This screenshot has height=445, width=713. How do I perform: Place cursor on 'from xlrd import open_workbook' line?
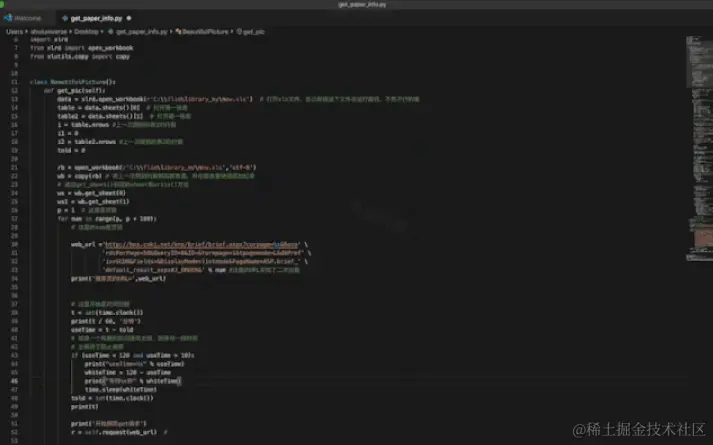pos(82,48)
